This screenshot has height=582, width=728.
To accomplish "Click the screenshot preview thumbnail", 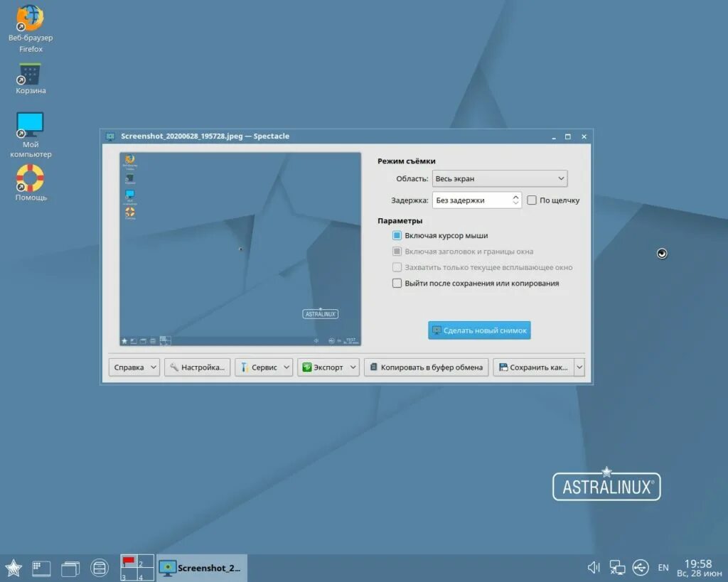I will pos(240,249).
